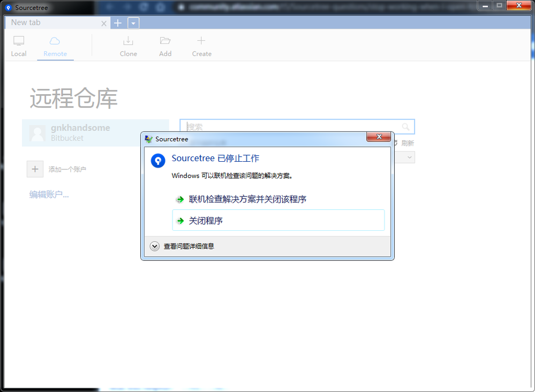Select the New tab tab
This screenshot has width=535, height=392.
(x=57, y=22)
